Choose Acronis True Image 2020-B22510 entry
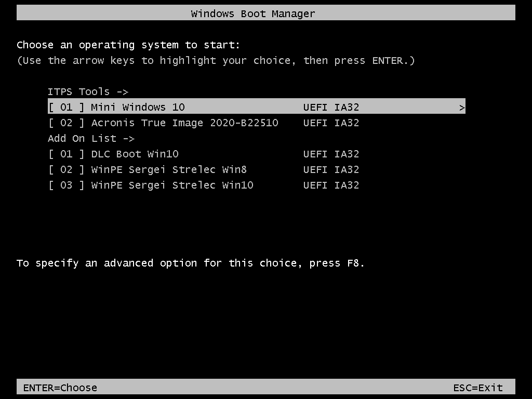 click(x=204, y=123)
